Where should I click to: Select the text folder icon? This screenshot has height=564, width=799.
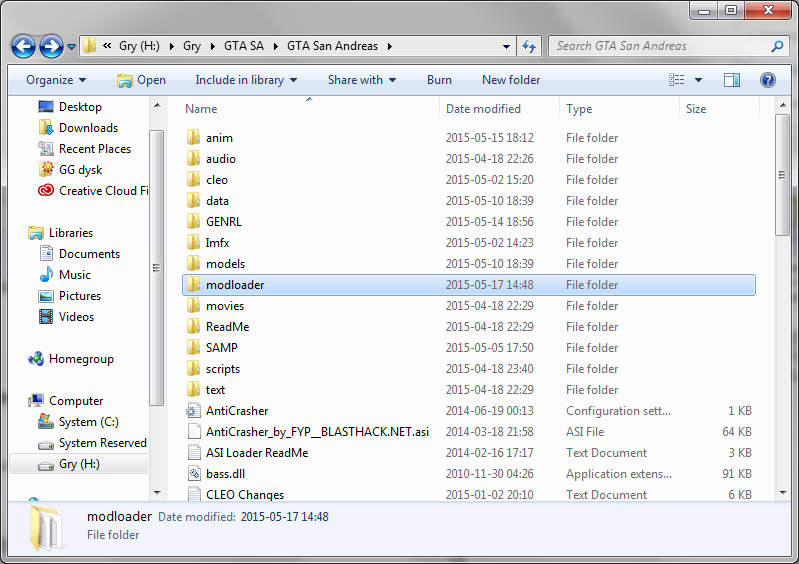pyautogui.click(x=193, y=389)
